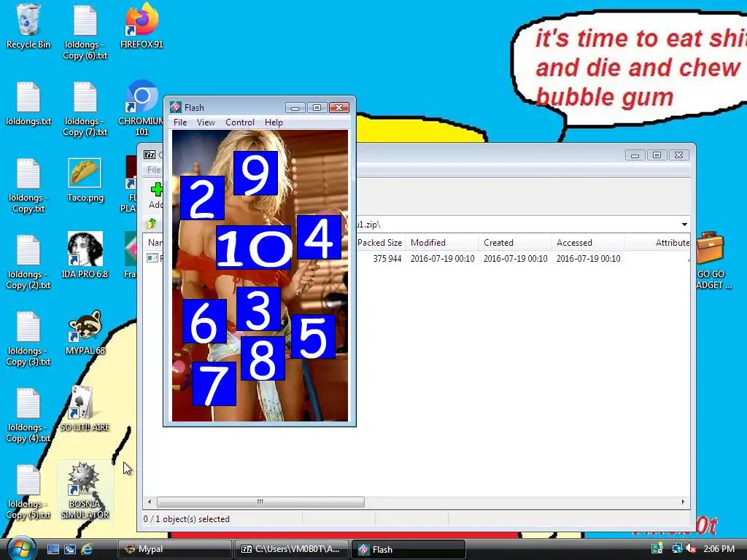The height and width of the screenshot is (560, 747).
Task: Sort by Modified column header
Action: (x=441, y=242)
